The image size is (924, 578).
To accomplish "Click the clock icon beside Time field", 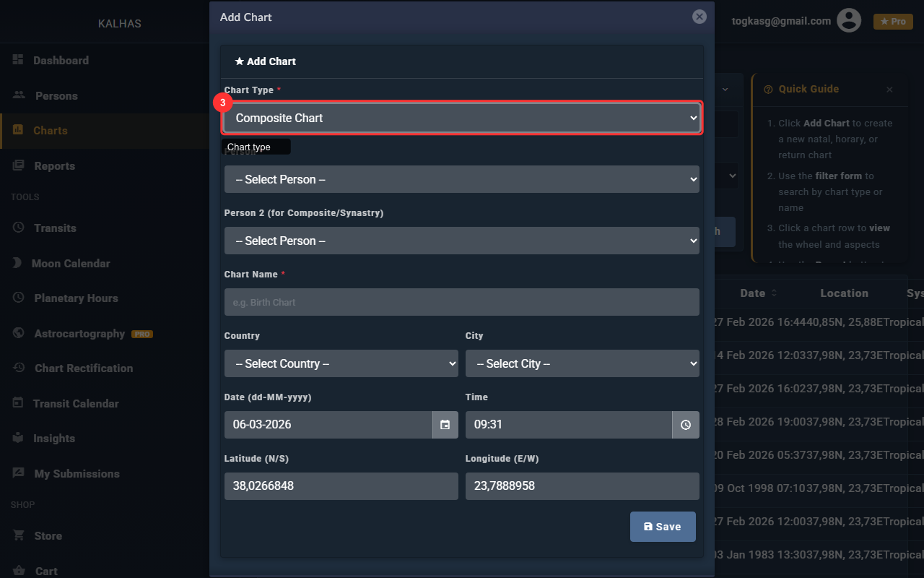I will (685, 425).
